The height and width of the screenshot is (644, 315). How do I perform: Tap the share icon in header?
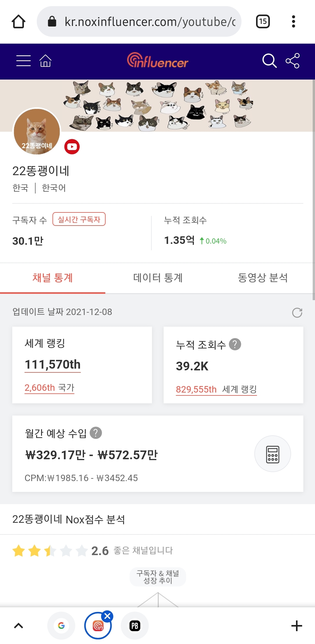coord(293,61)
